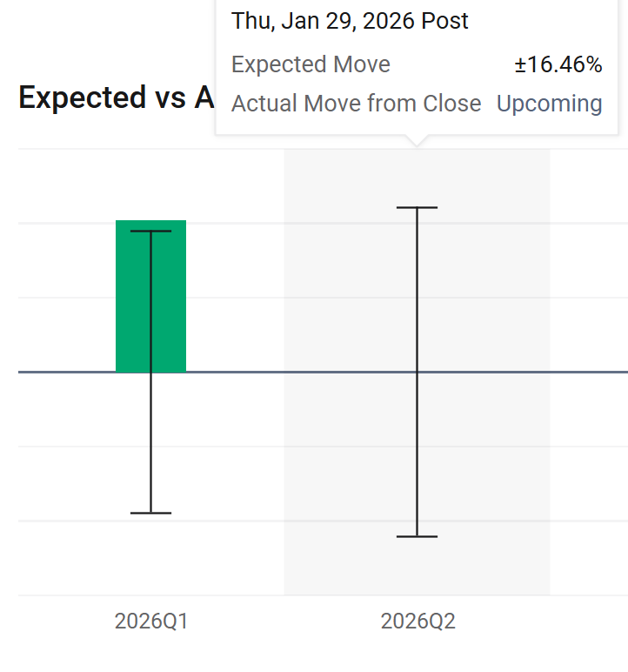Click the "Expected Move" tooltip label
Viewport: 628px width, 672px height.
(311, 64)
